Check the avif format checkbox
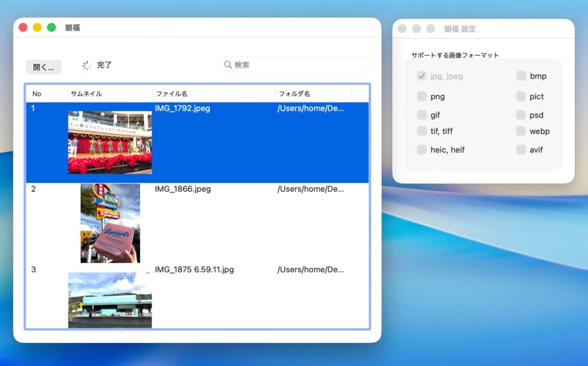588x366 pixels. coord(521,149)
